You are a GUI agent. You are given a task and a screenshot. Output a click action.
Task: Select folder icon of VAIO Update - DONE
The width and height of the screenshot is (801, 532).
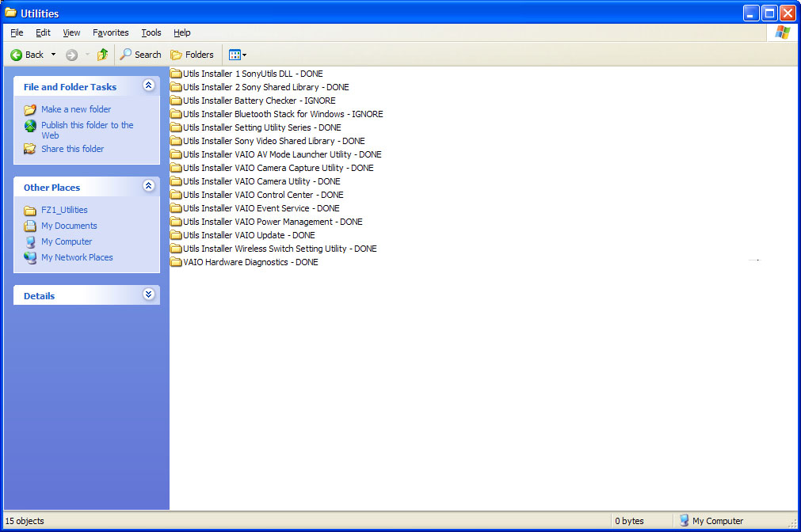[x=176, y=235]
